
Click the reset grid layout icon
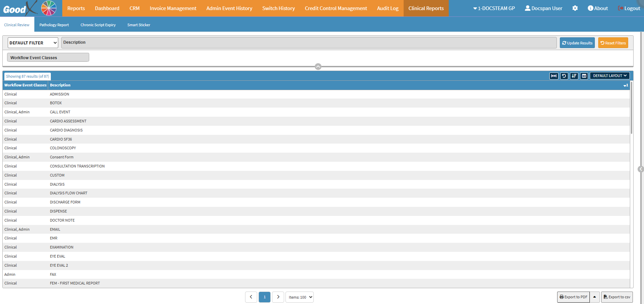(x=564, y=76)
